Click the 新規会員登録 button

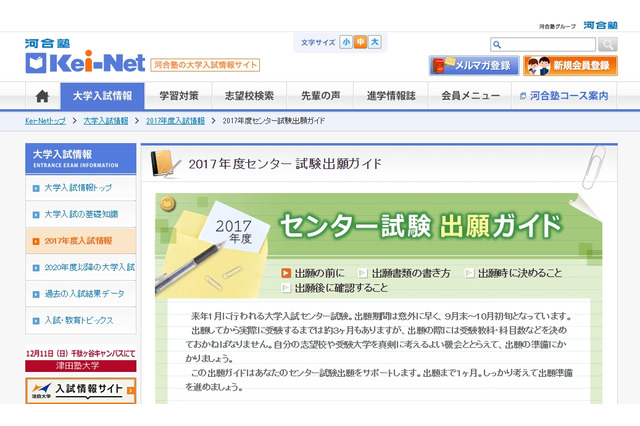(x=570, y=65)
